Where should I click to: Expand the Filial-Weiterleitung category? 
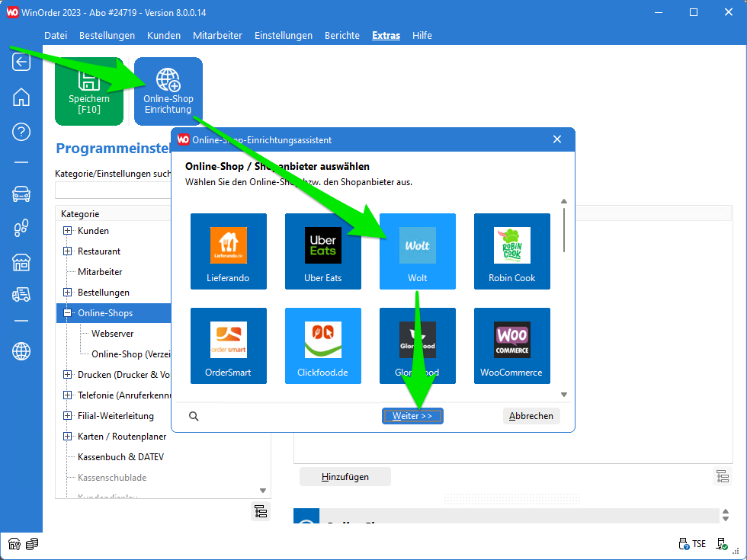tap(68, 416)
